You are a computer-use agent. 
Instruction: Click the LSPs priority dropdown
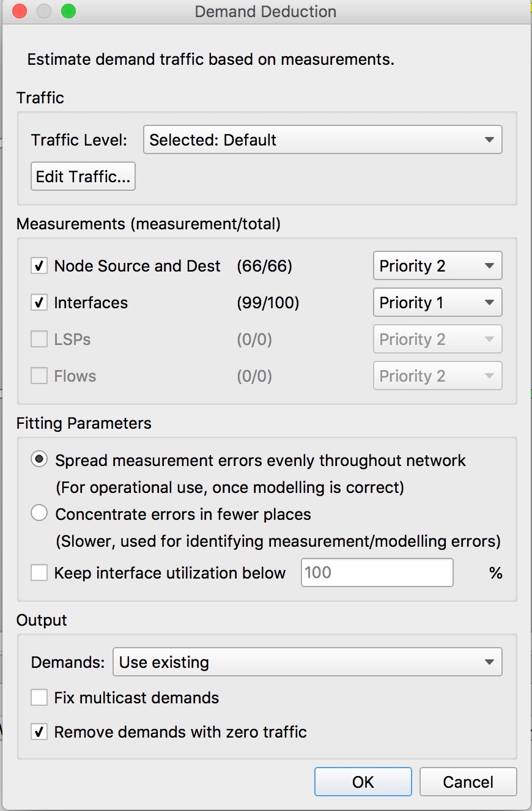pyautogui.click(x=437, y=339)
